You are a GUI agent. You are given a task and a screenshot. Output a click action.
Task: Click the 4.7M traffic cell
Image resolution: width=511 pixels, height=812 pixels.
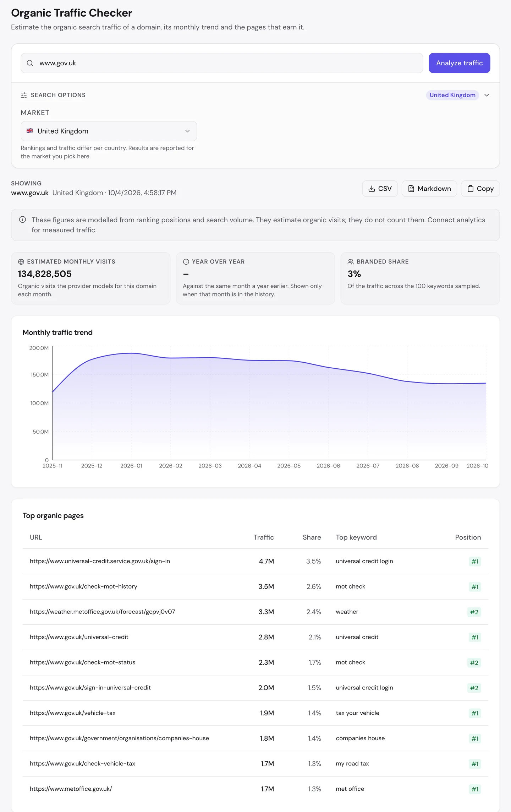click(266, 561)
